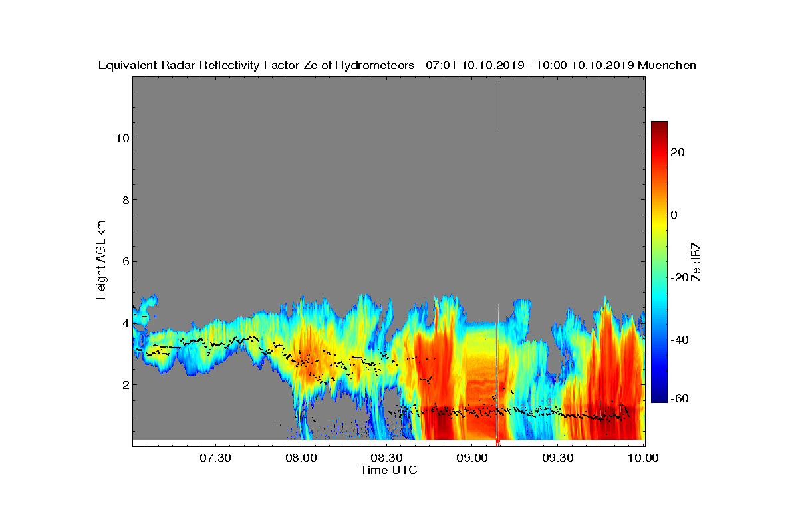Click the colorbar label '0'

[674, 215]
